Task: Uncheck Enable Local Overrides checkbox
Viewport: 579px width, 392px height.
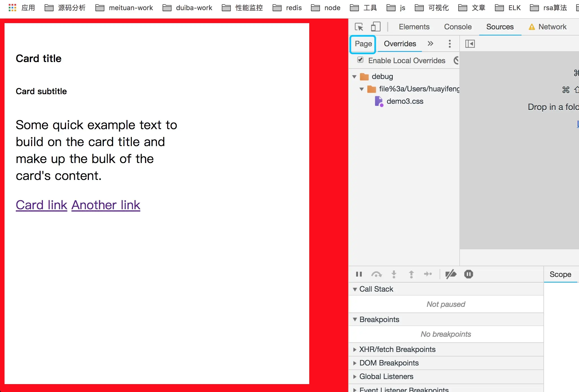Action: click(360, 60)
